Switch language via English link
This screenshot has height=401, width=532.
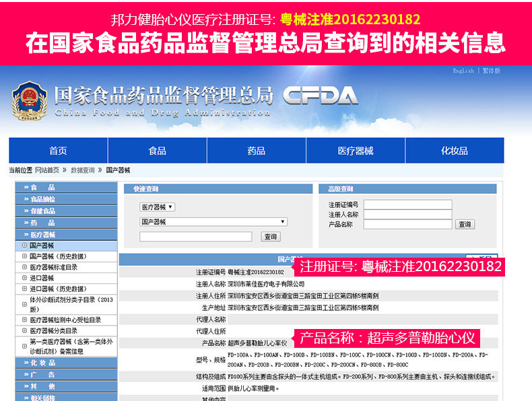463,71
